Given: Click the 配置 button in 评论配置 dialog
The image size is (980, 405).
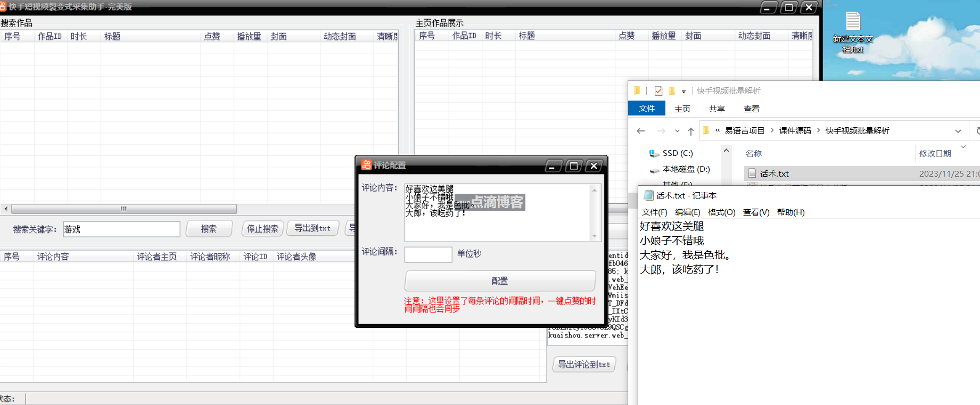Looking at the screenshot, I should pos(500,280).
